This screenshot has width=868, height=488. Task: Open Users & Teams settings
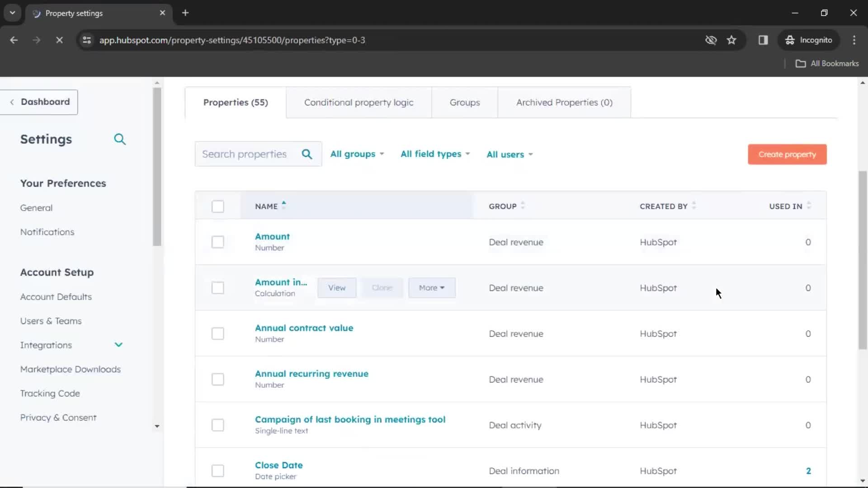51,321
